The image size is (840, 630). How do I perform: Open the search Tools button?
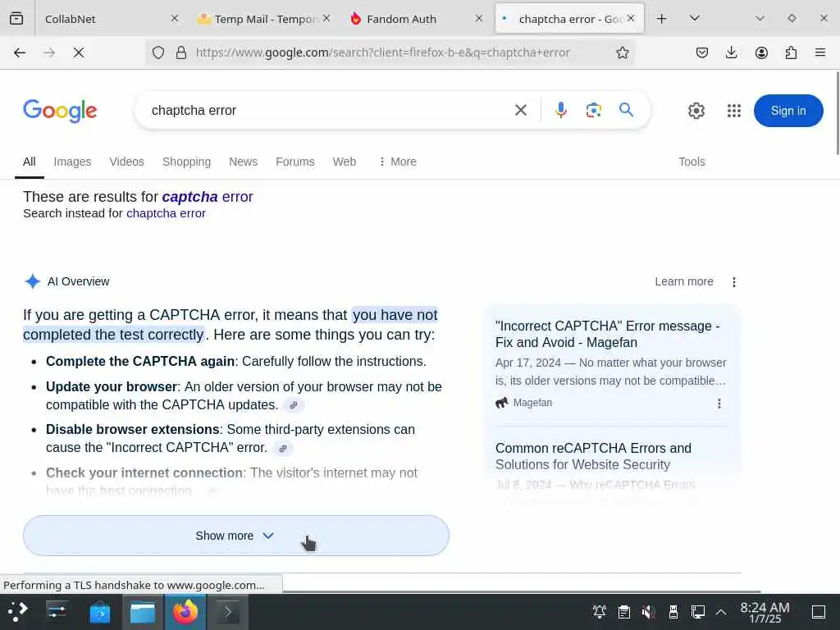tap(692, 162)
